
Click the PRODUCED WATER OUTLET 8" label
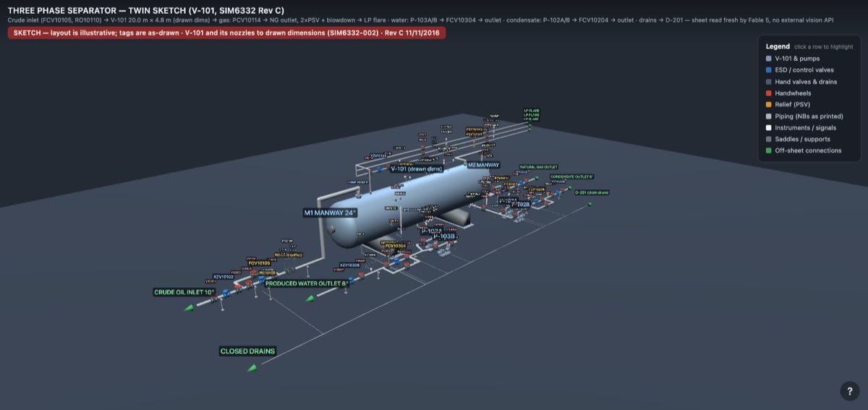click(x=307, y=283)
